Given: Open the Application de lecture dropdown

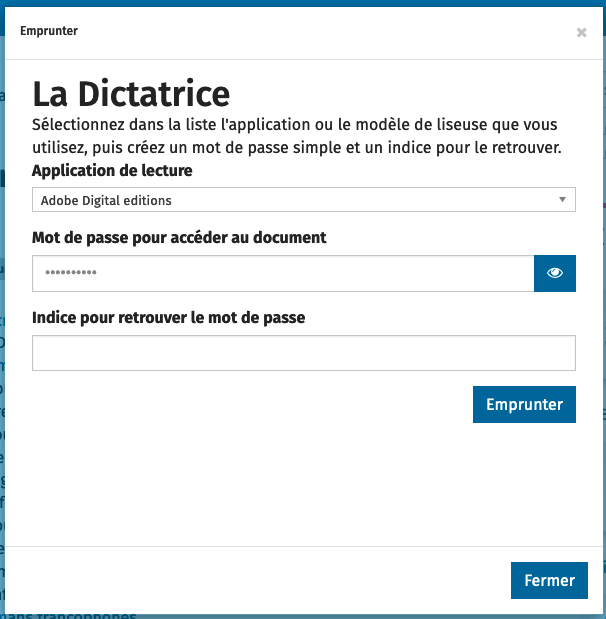Looking at the screenshot, I should pyautogui.click(x=304, y=200).
